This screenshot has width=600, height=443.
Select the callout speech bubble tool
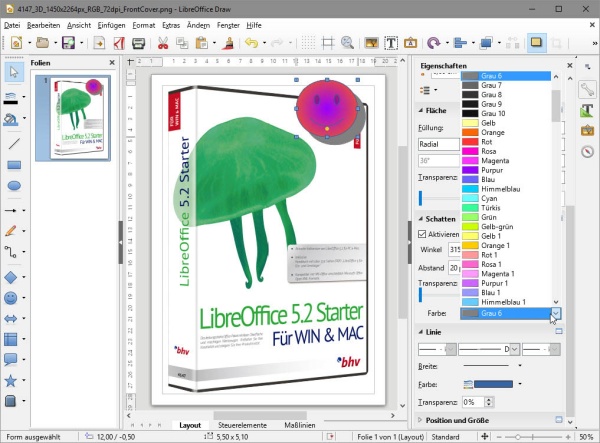(x=11, y=359)
